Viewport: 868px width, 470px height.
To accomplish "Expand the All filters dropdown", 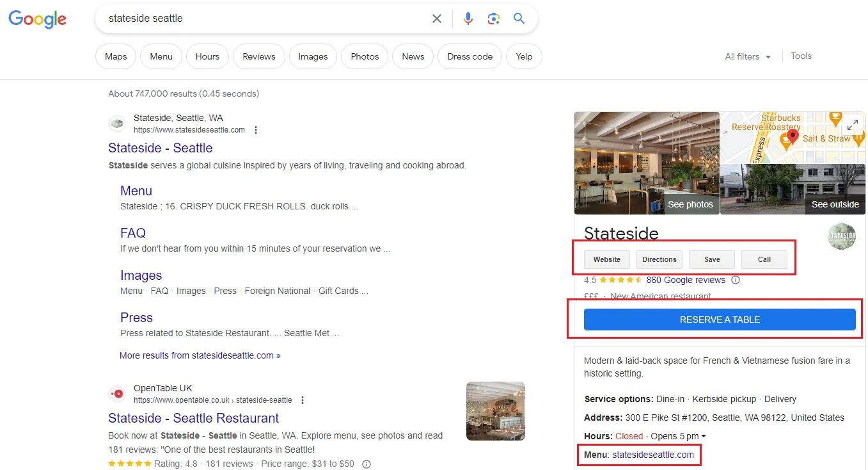I will coord(747,56).
